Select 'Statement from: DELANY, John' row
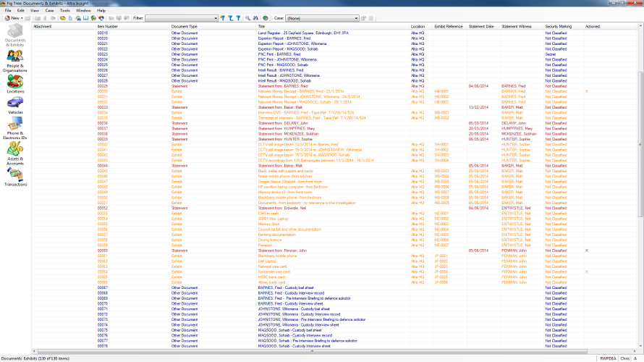This screenshot has width=644, height=362. 334,123
